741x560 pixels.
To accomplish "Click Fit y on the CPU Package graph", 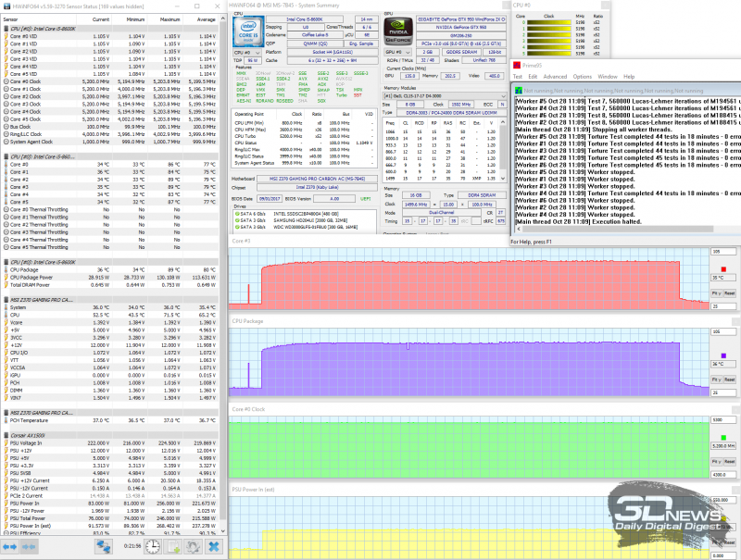I will [716, 380].
